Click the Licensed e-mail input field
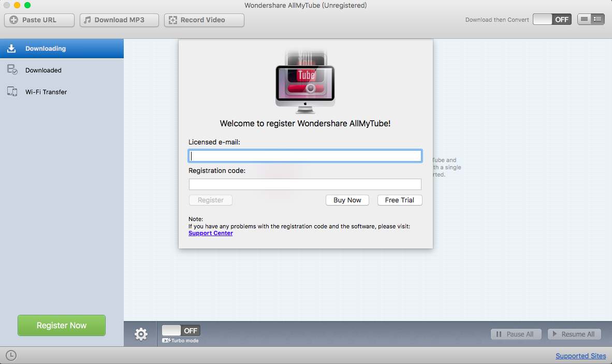The image size is (612, 364). 305,156
